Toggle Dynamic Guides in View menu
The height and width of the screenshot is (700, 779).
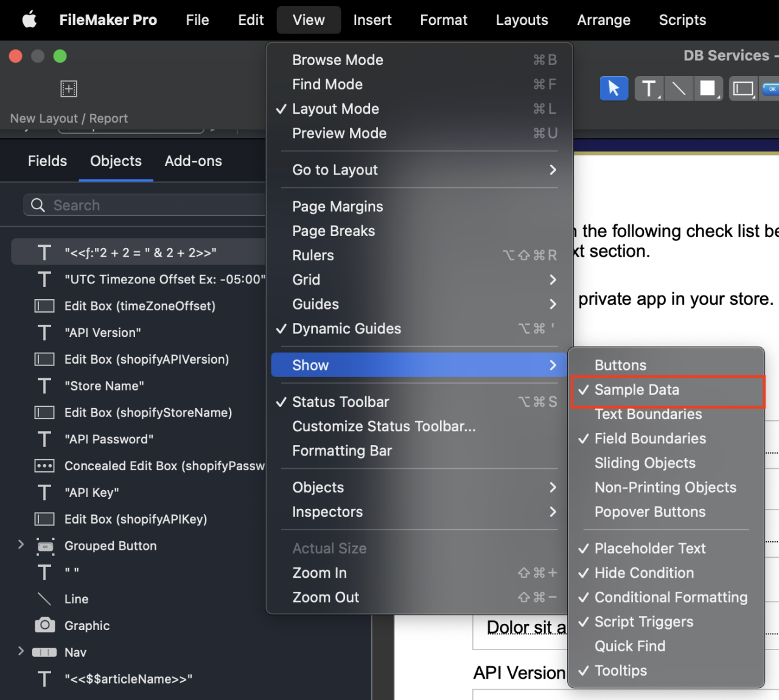coord(419,328)
